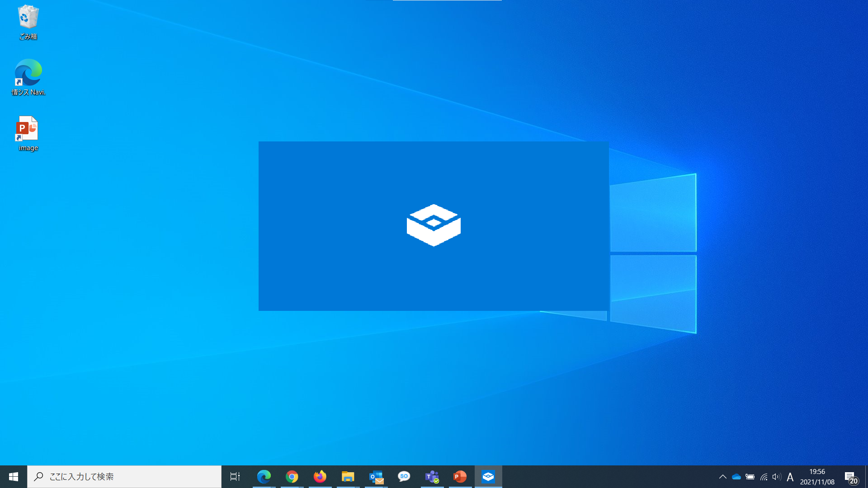Image resolution: width=868 pixels, height=488 pixels.
Task: Switch to Windows Sandbox taskbar button
Action: [488, 477]
